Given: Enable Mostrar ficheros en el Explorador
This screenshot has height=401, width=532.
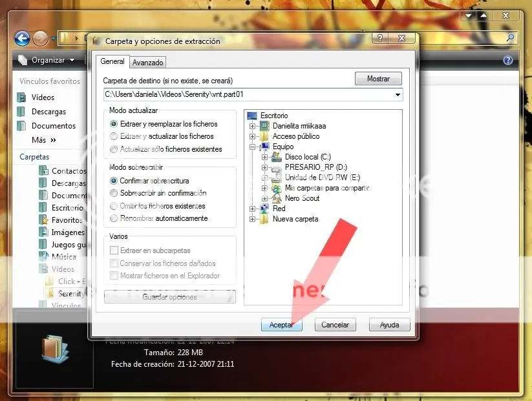Looking at the screenshot, I should pos(114,276).
